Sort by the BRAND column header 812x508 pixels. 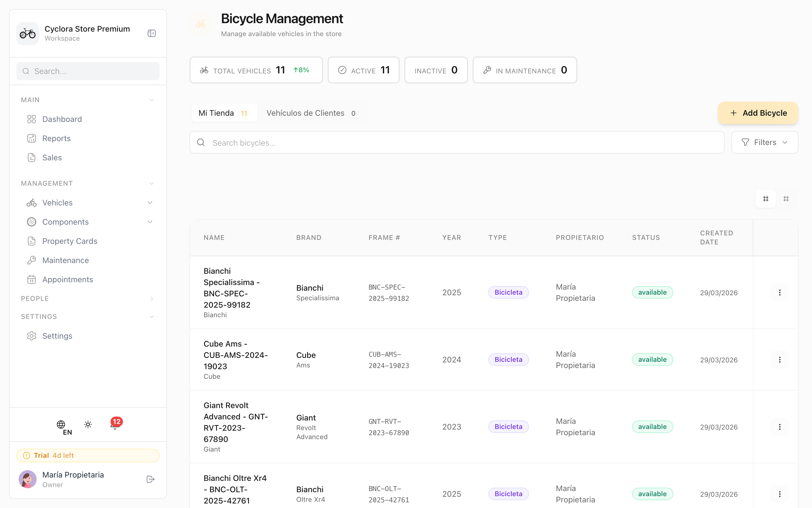(x=309, y=238)
